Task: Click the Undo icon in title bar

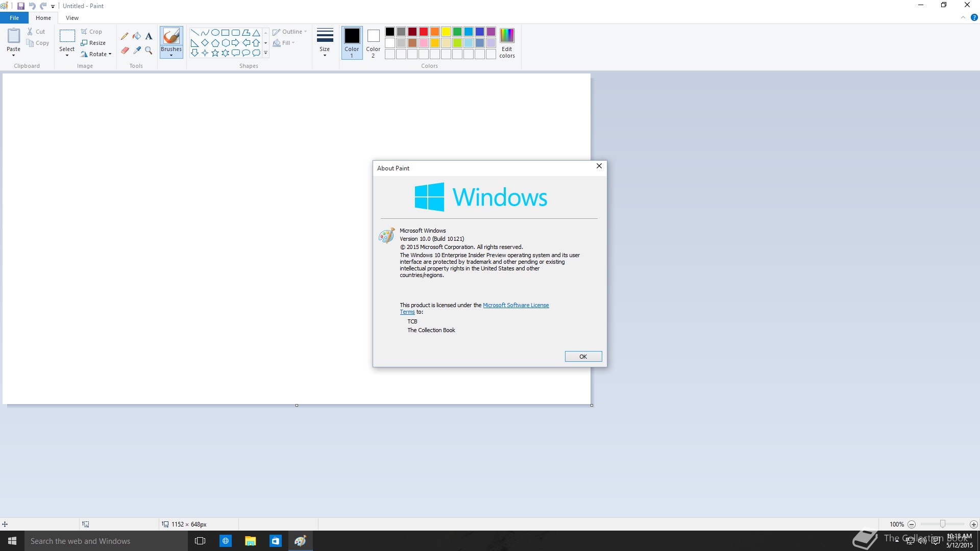Action: point(32,6)
